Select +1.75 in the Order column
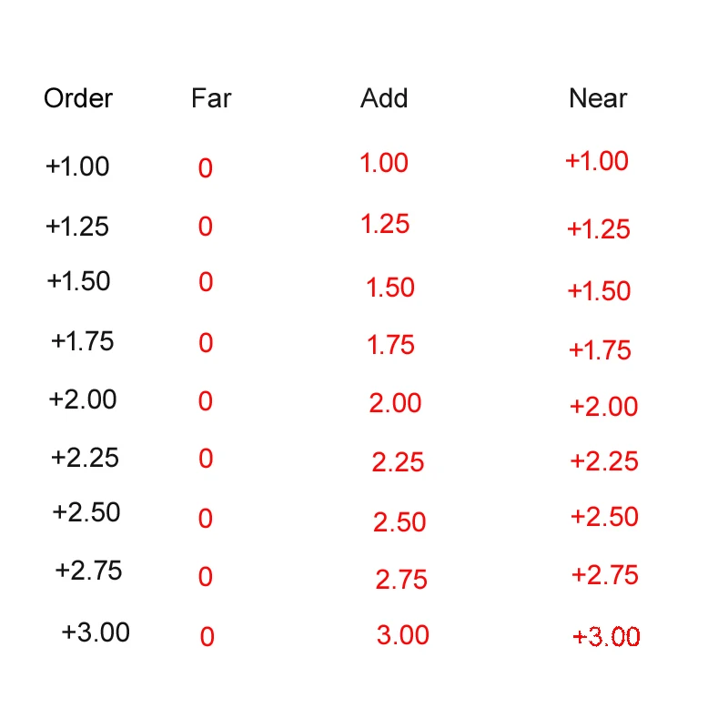The height and width of the screenshot is (728, 728). pos(82,341)
